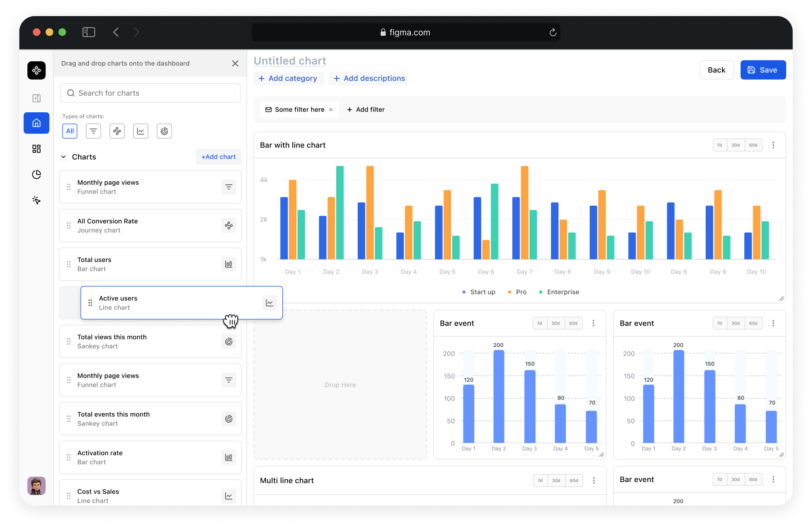The image size is (812, 528).
Task: Open Bar with line chart options menu
Action: pos(773,145)
